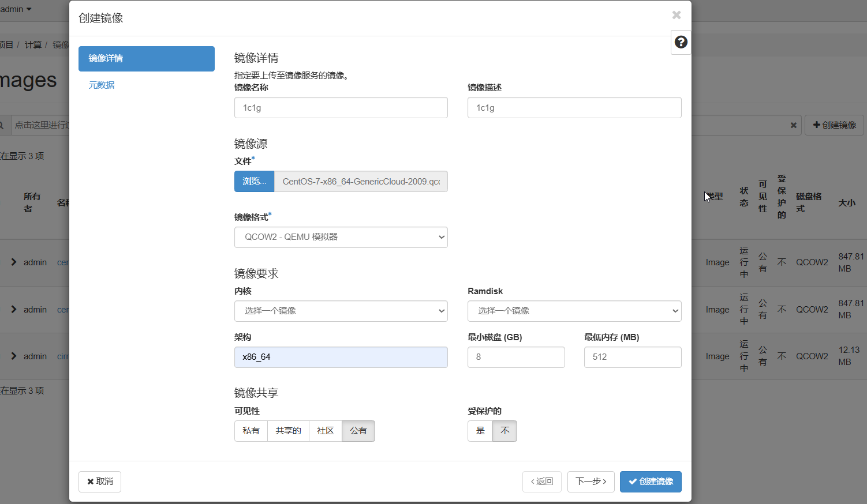Screen dimensions: 867x504
Task: Click the 计算 breadcrumb link
Action: tap(33, 44)
